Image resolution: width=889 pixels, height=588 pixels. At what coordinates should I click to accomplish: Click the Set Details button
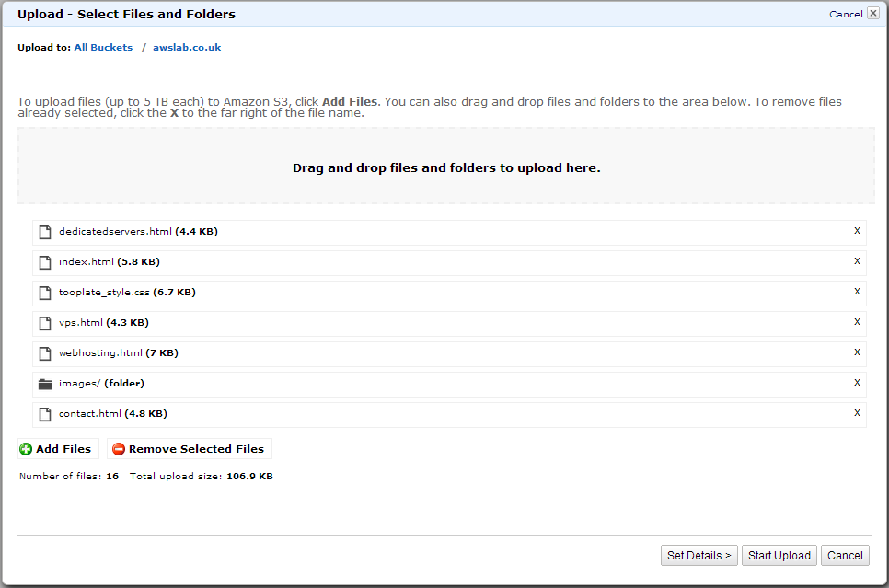click(699, 556)
